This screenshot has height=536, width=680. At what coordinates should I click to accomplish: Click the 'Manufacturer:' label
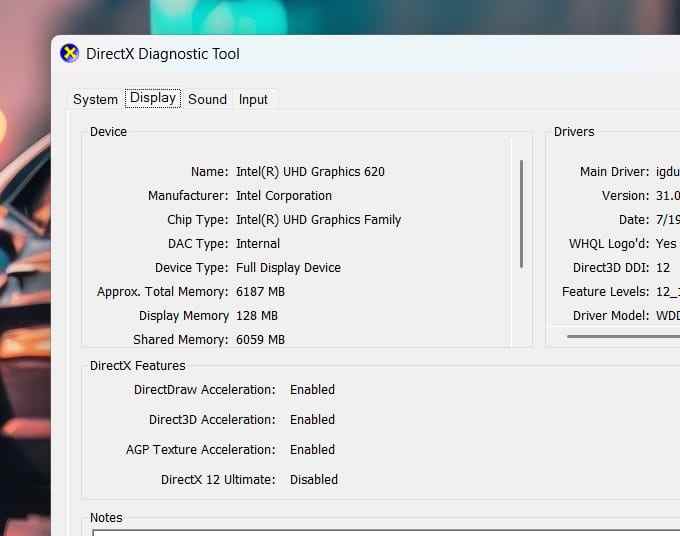point(188,196)
